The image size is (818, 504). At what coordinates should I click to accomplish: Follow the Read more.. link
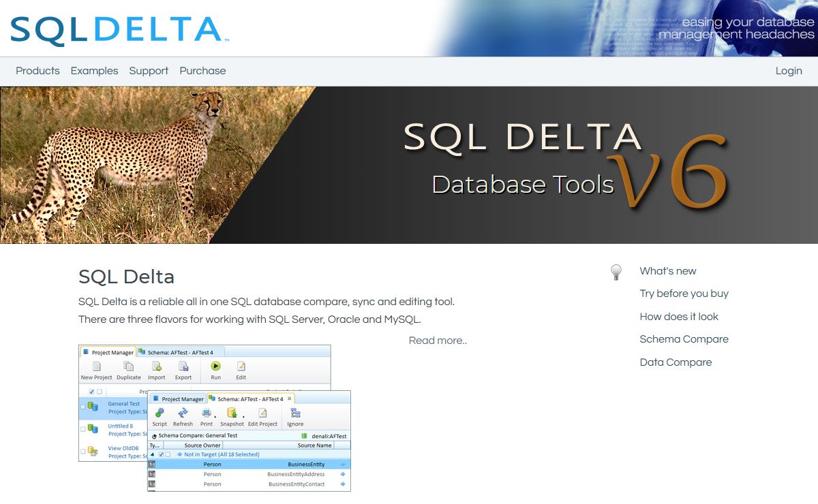click(438, 341)
